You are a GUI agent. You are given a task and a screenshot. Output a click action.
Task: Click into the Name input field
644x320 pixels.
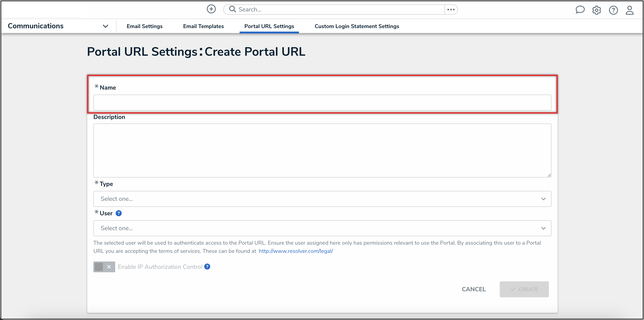click(322, 103)
